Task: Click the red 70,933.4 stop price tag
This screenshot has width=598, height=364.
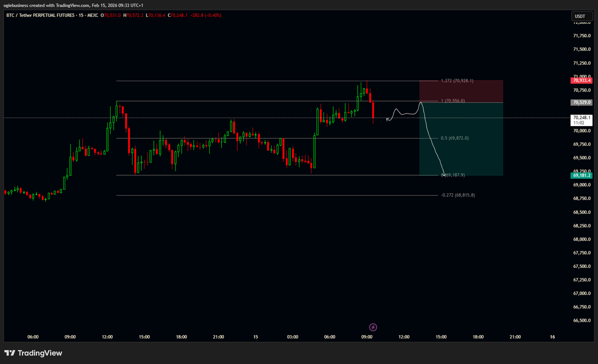Action: click(x=581, y=80)
